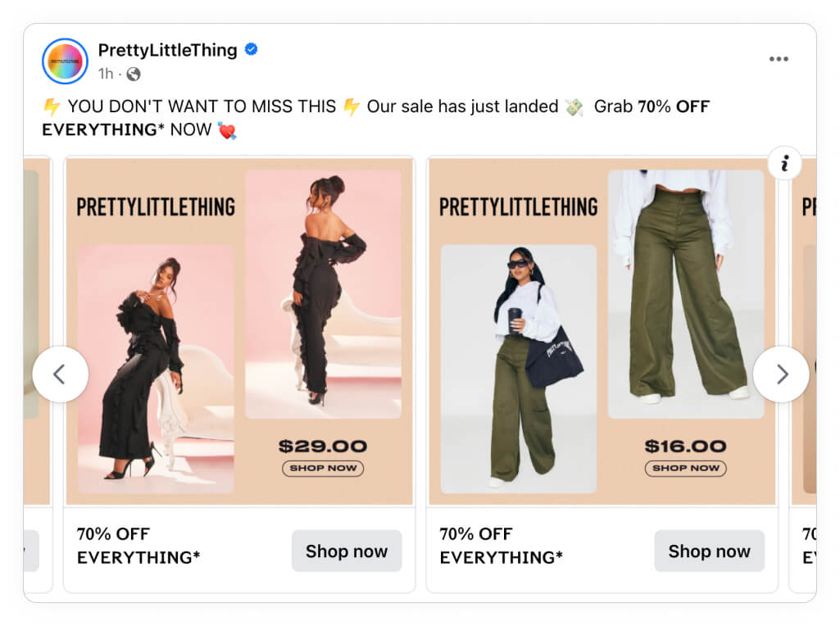Go back using the left carousel arrow
Viewport: 840px width, 626px height.
coord(61,374)
